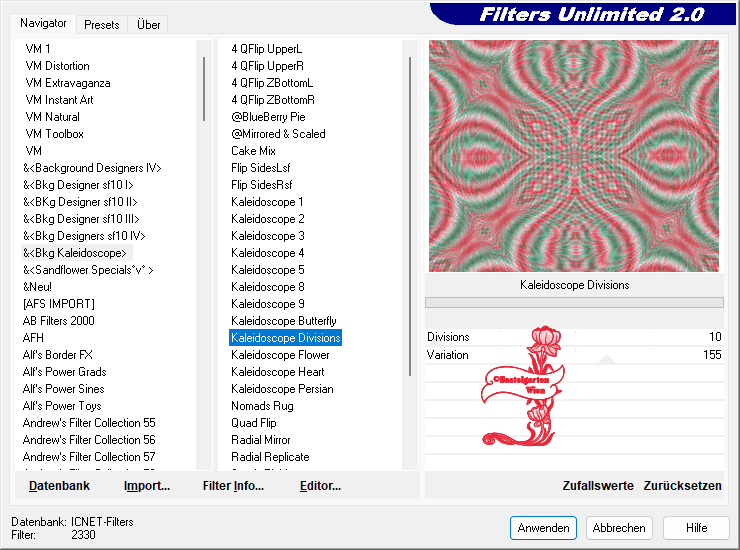Select Kaleidoscope Butterfly filter

tap(283, 321)
